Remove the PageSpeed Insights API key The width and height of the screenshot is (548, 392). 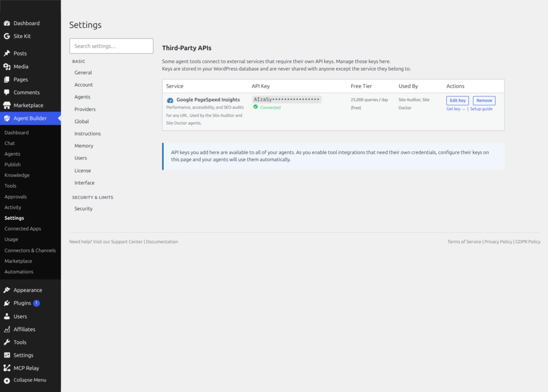[484, 101]
